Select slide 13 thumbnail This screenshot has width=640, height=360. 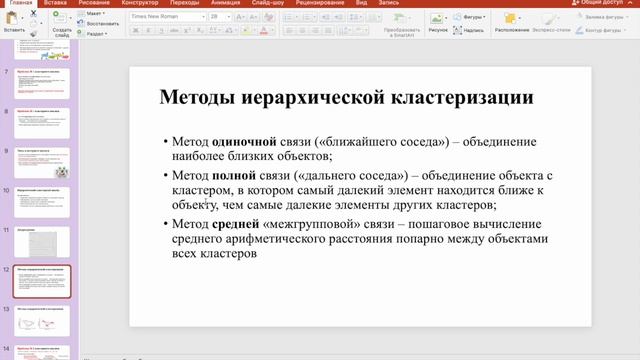pos(42,321)
